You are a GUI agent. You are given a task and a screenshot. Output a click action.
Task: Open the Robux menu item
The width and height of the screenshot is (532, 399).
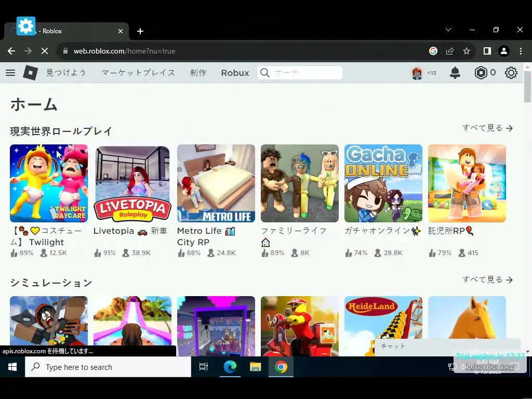point(235,73)
